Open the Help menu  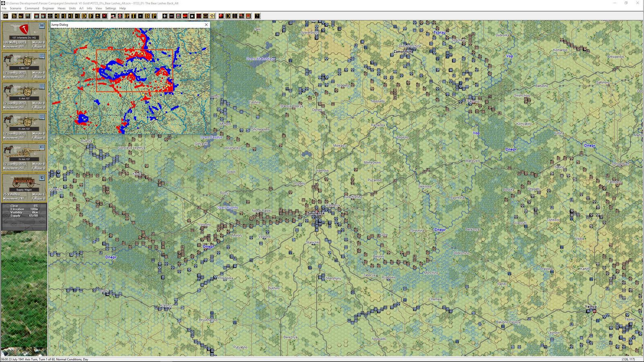point(123,8)
